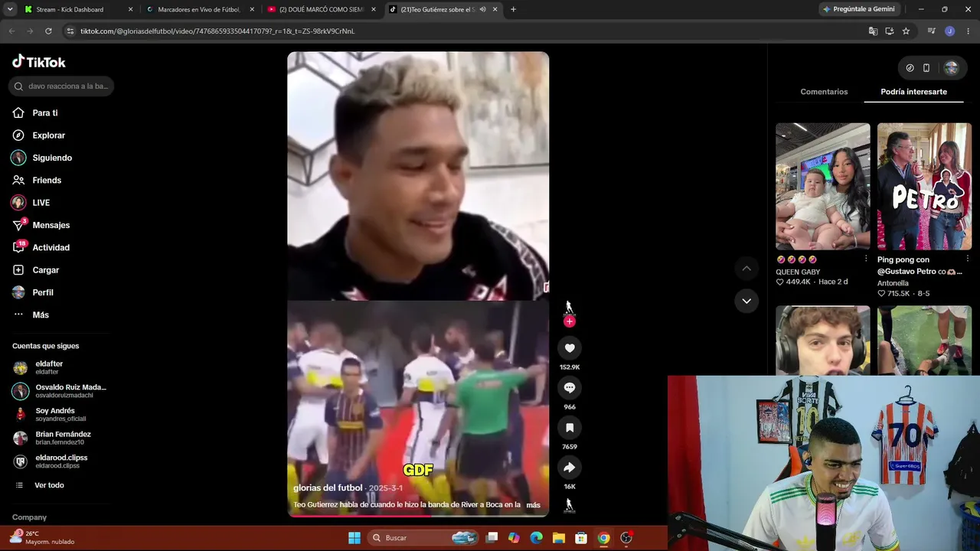The width and height of the screenshot is (980, 551).
Task: Switch to the Comentarios tab
Action: (824, 92)
